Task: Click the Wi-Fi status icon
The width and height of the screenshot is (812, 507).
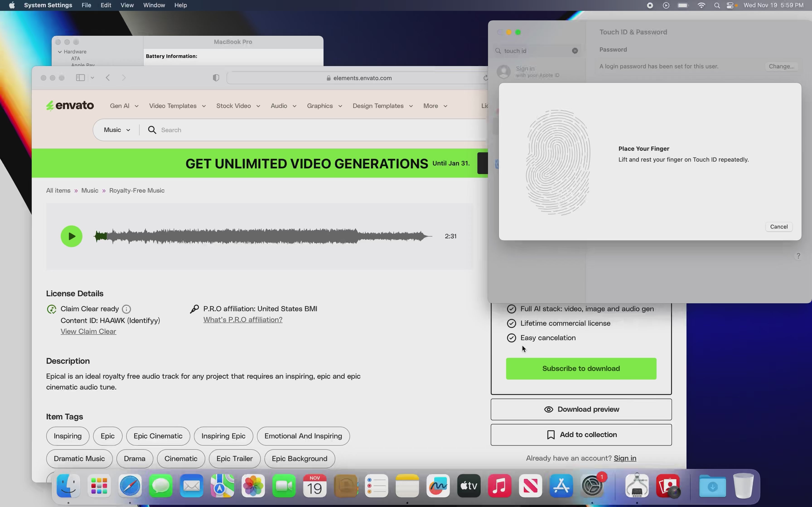Action: [x=701, y=5]
